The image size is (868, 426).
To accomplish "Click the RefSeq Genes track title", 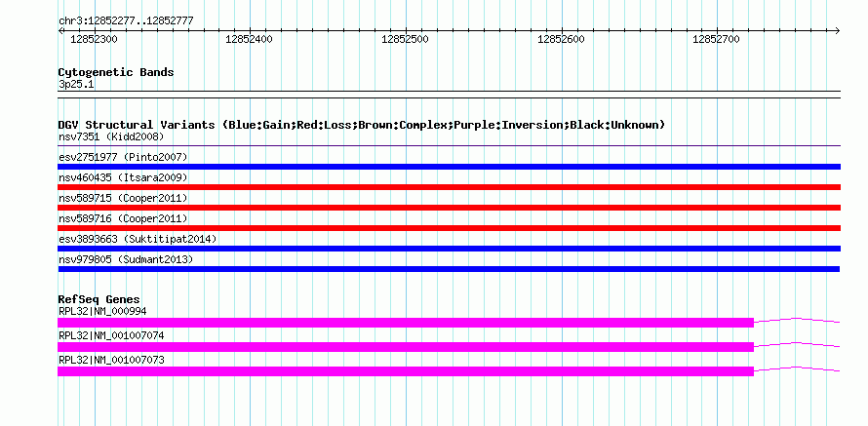I will 99,299.
